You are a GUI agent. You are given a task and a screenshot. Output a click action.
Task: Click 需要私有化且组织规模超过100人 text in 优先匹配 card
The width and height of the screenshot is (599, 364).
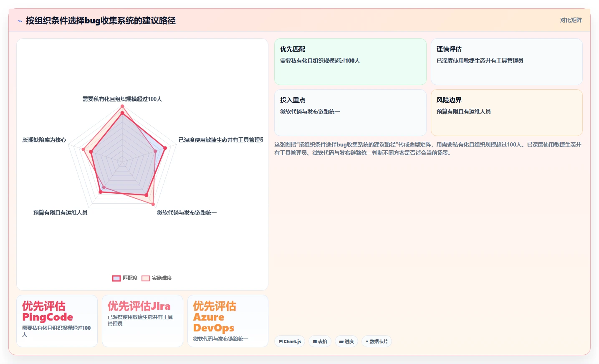pos(320,61)
